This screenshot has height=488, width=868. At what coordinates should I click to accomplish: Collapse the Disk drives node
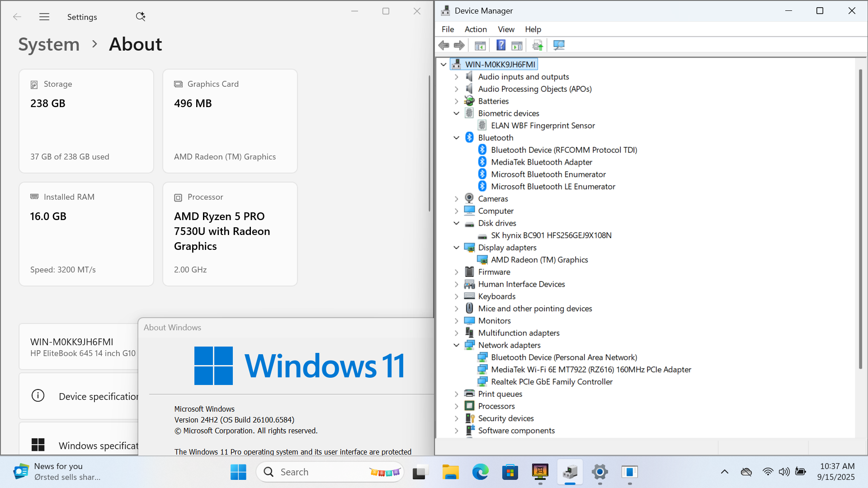click(456, 223)
